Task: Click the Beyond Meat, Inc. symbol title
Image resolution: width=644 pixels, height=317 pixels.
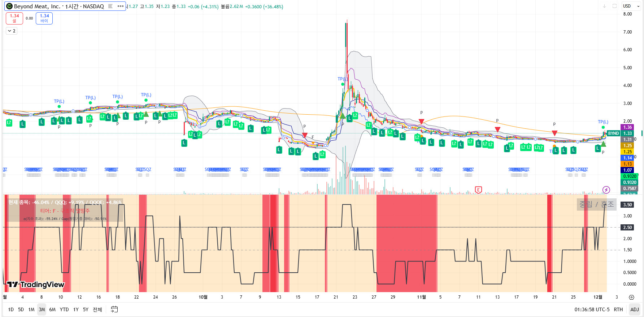Action: click(37, 6)
